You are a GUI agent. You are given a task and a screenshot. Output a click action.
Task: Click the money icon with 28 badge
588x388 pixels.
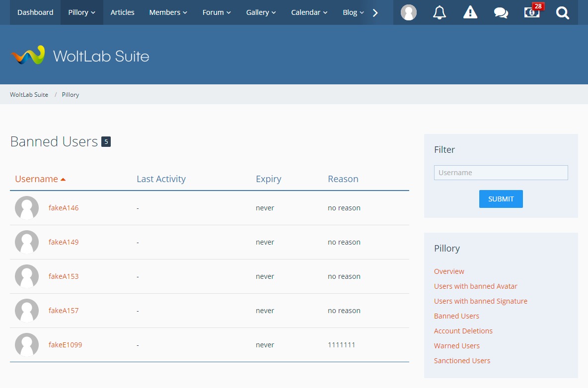[532, 12]
